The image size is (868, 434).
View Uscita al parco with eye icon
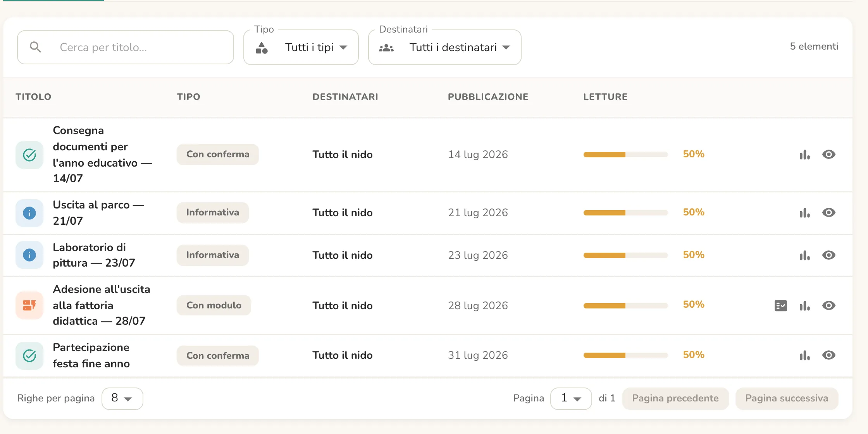point(828,213)
